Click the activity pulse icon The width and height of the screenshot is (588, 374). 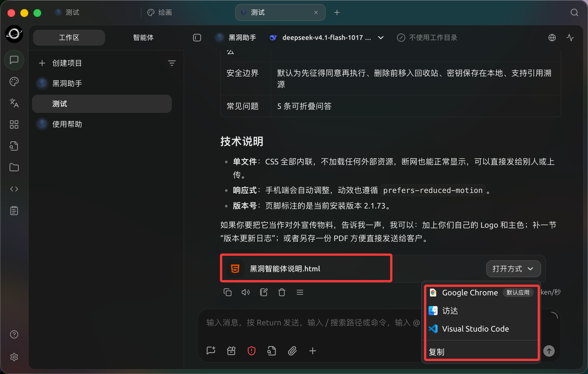click(570, 38)
